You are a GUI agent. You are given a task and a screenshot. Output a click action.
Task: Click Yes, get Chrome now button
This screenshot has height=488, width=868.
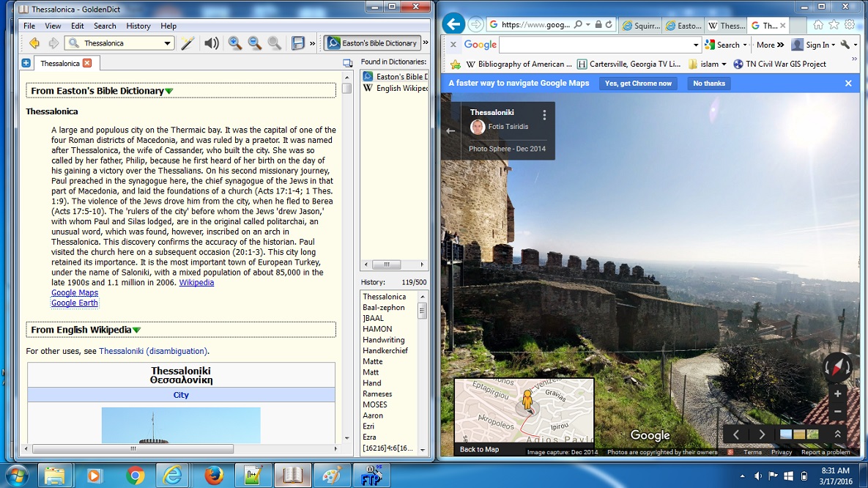[x=638, y=84]
